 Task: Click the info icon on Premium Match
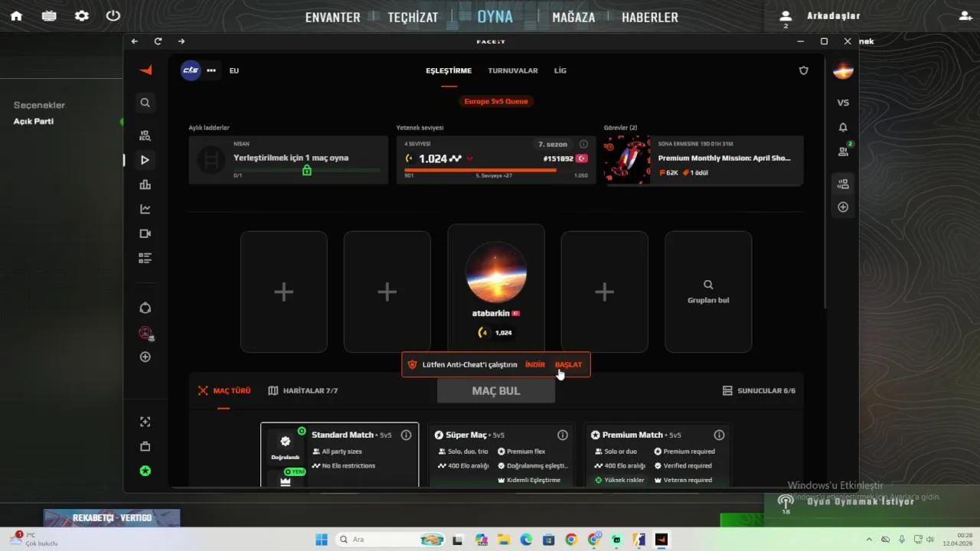(x=719, y=435)
